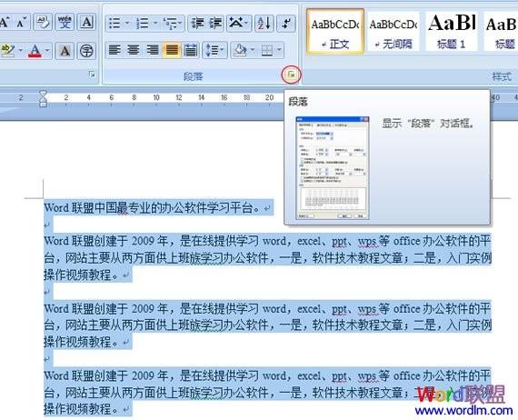Expand bullet list dropdown arrow

pos(127,23)
